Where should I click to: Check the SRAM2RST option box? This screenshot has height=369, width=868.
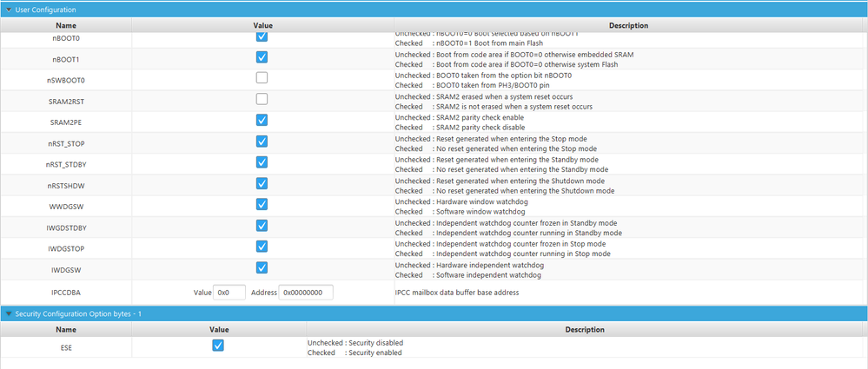click(x=262, y=99)
